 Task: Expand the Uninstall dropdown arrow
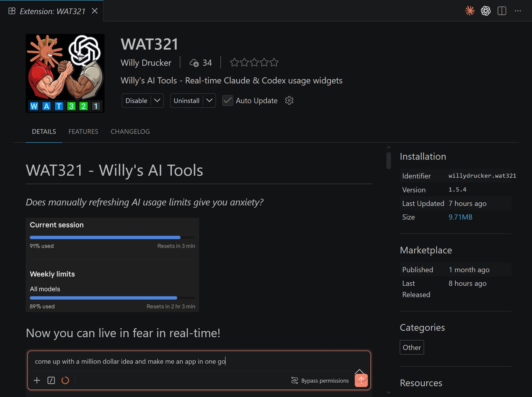point(210,100)
